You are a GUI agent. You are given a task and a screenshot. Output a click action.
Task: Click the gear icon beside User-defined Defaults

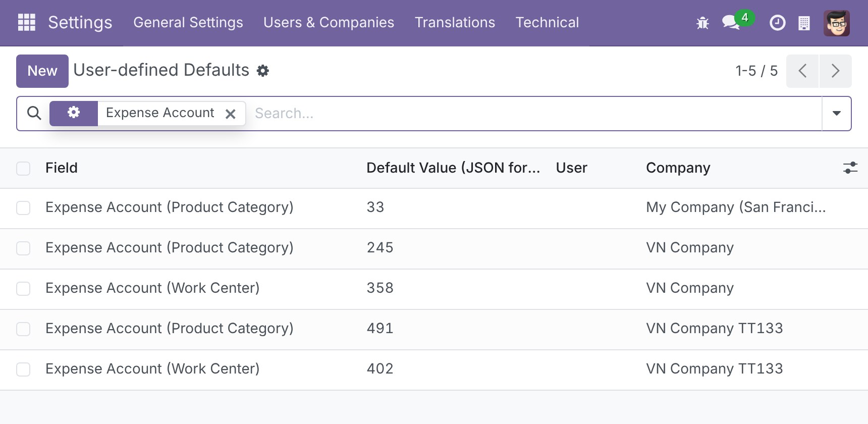tap(262, 71)
